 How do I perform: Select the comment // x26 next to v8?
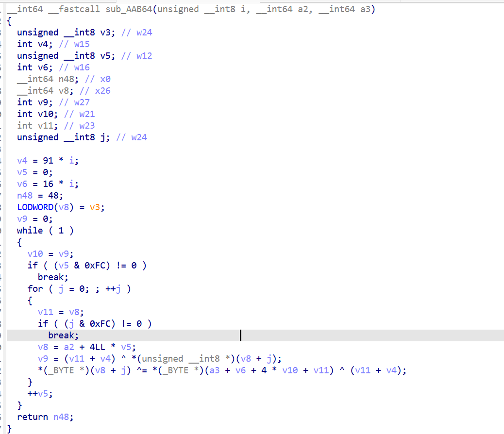point(96,90)
